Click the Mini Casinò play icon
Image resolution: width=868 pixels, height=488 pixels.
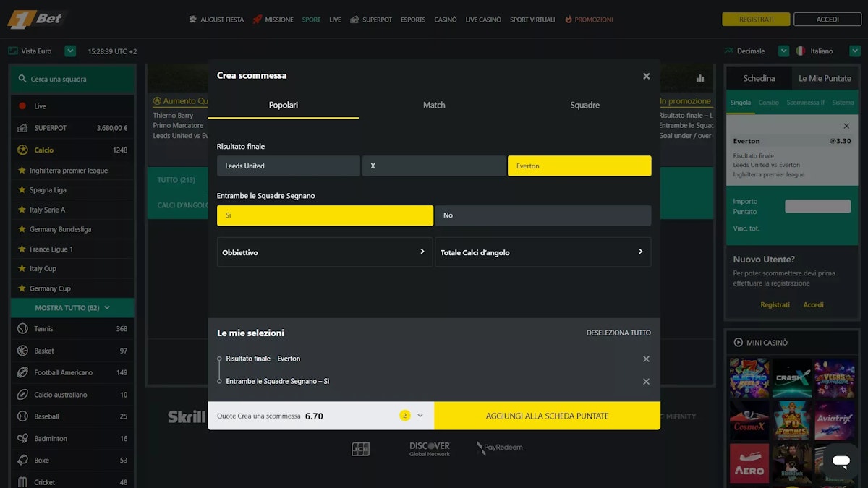pyautogui.click(x=739, y=343)
